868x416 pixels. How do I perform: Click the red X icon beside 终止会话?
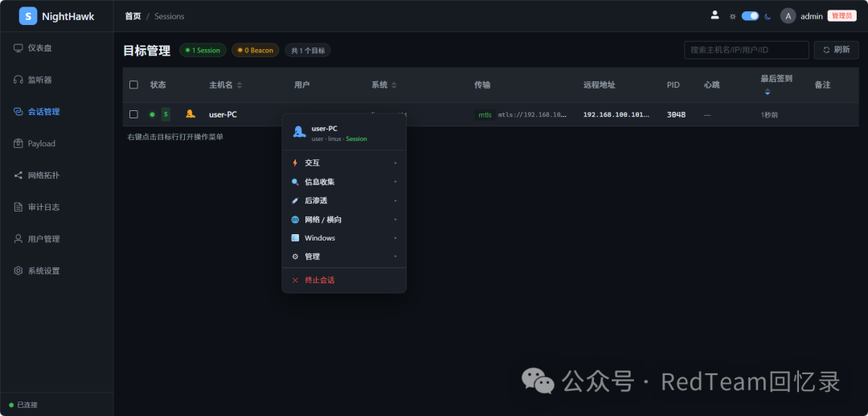tap(294, 280)
